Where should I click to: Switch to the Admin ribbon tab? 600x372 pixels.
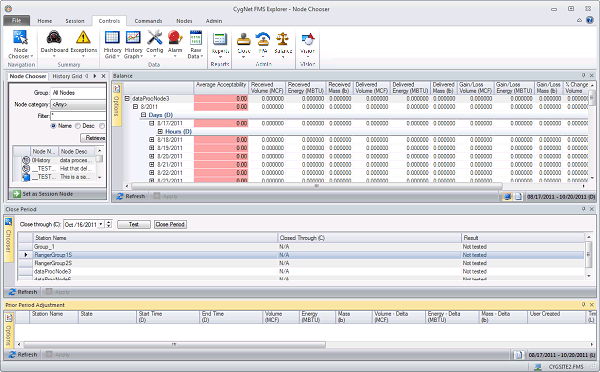coord(214,21)
